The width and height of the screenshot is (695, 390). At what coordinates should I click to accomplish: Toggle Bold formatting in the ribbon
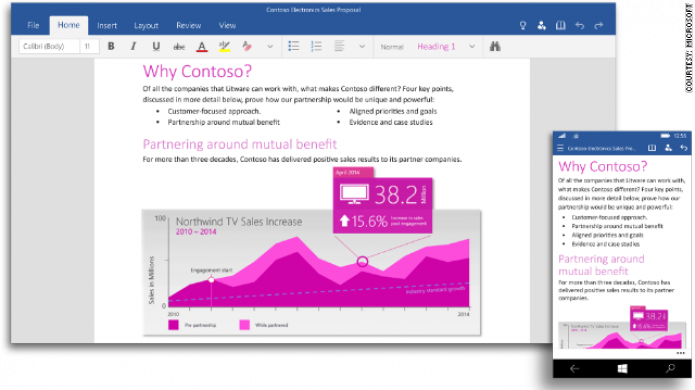[x=111, y=46]
